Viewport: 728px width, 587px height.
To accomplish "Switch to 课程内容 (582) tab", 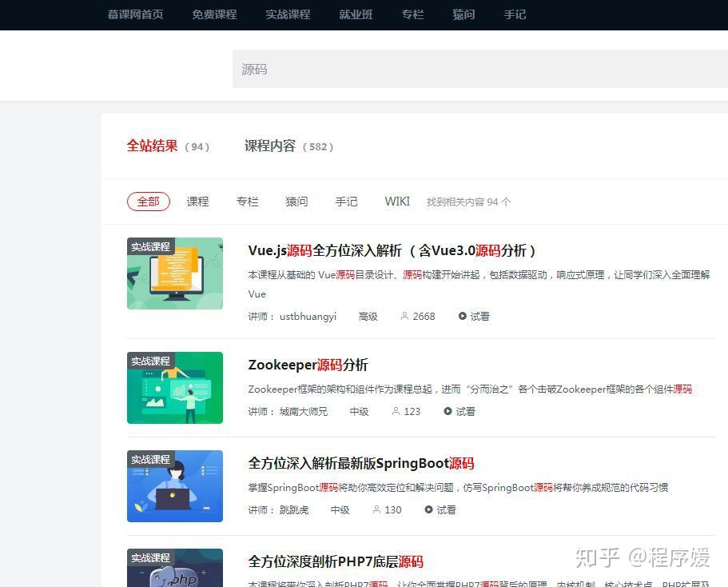I will [x=288, y=146].
